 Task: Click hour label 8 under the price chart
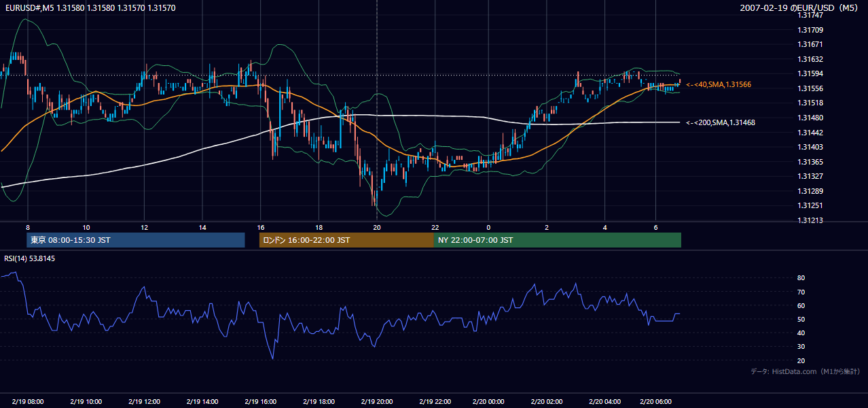28,226
